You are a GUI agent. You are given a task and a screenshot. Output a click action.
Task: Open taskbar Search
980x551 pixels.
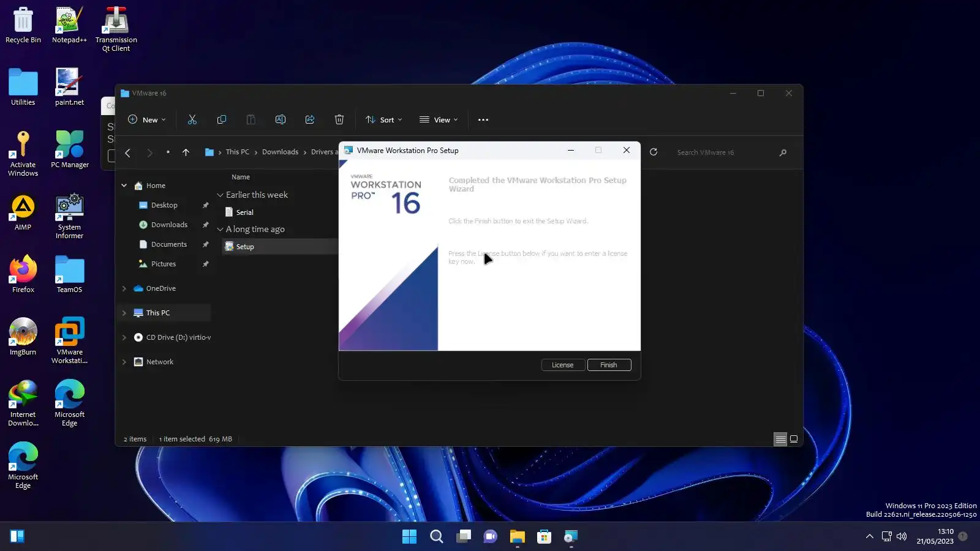(436, 537)
